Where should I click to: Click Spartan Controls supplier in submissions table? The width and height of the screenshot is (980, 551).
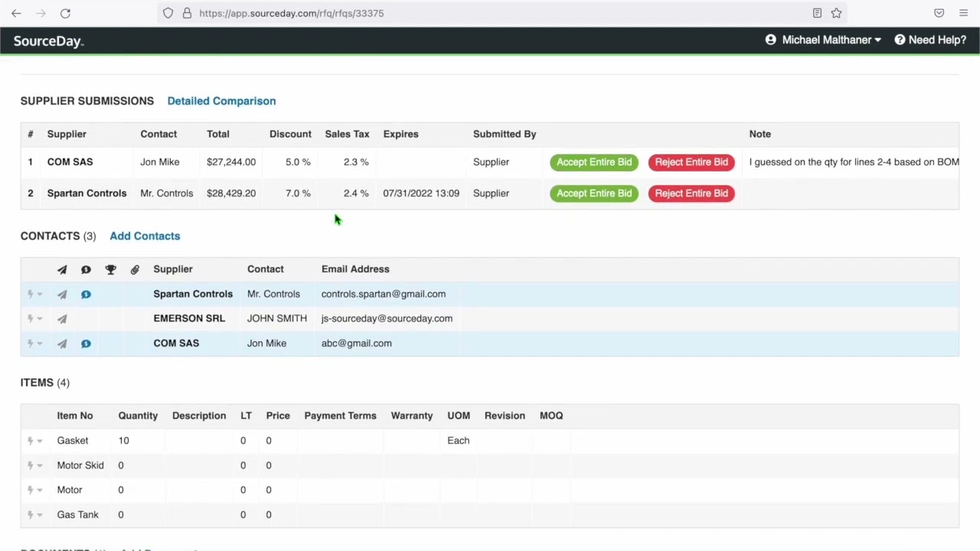coord(87,194)
